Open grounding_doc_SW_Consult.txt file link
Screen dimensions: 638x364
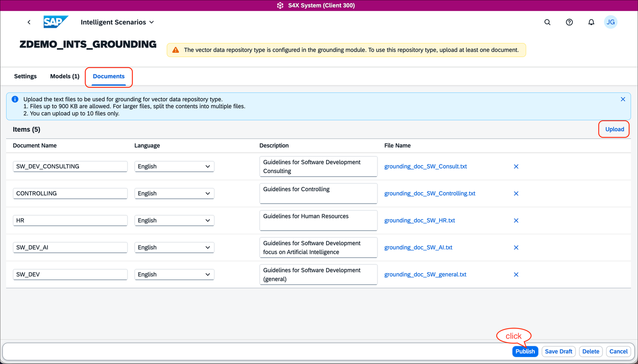coord(425,167)
